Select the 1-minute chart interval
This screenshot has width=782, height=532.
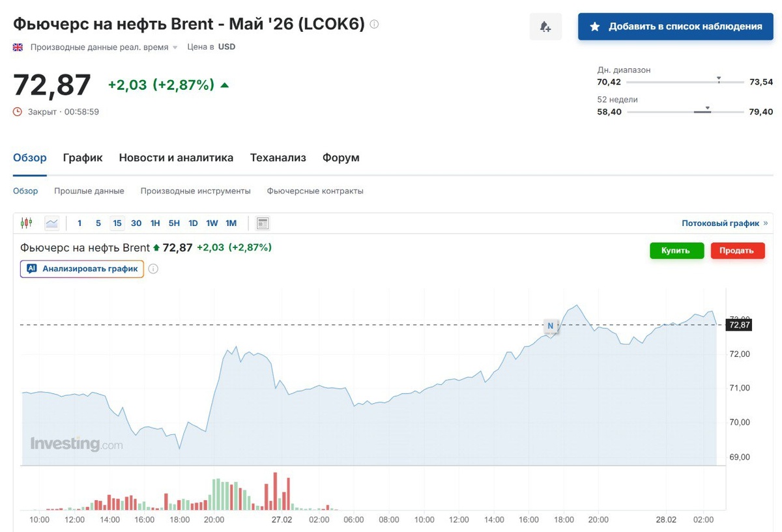click(x=80, y=223)
